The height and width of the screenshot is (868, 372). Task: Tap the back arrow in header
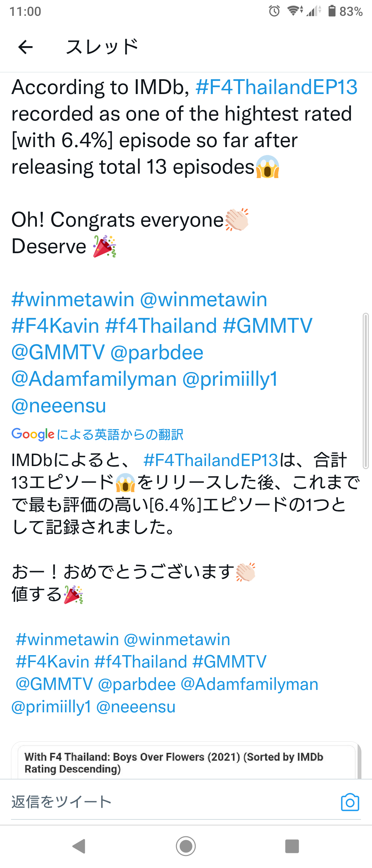(25, 47)
